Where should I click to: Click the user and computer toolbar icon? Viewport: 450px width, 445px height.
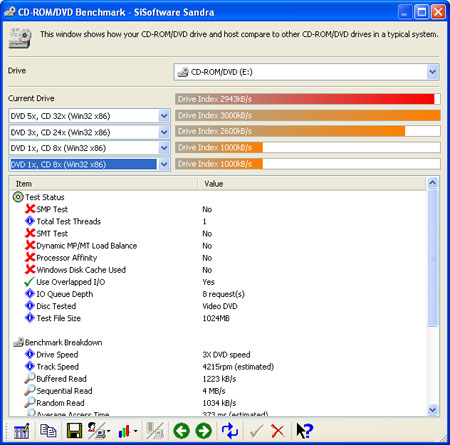click(97, 431)
